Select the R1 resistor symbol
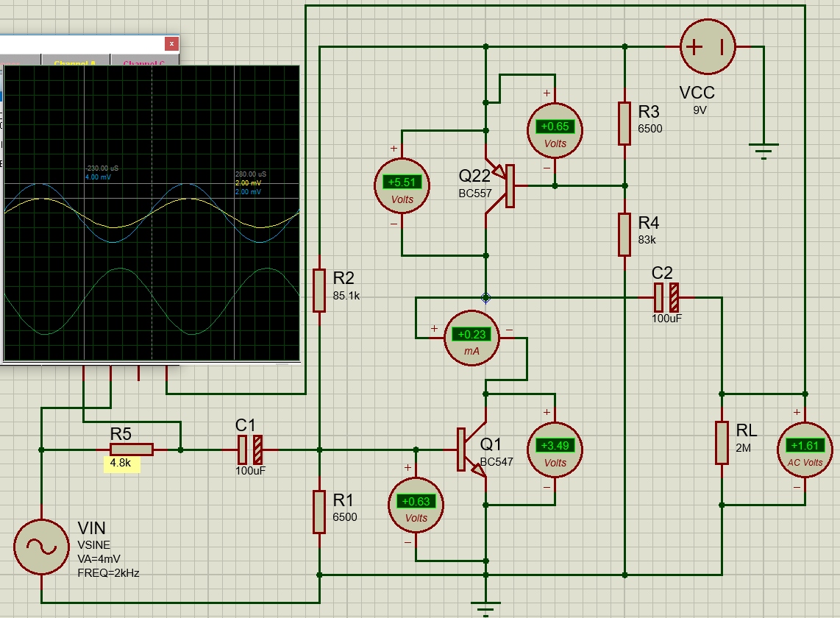840x618 pixels. pos(319,511)
